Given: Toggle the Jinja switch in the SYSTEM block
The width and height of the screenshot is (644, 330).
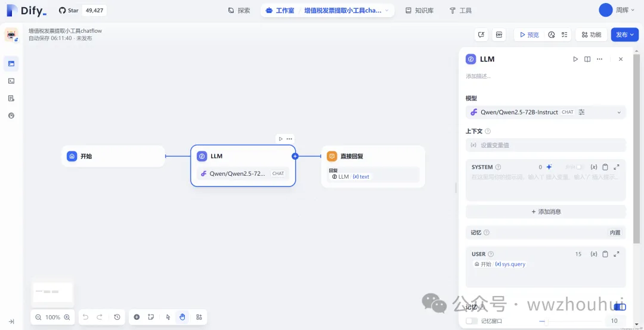Looking at the screenshot, I should pyautogui.click(x=580, y=167).
